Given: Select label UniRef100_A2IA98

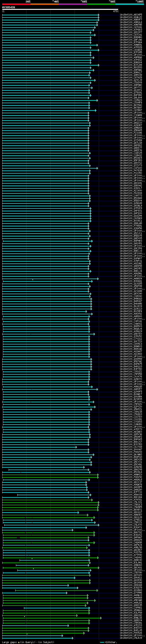Looking at the screenshot, I should pos(131,291).
